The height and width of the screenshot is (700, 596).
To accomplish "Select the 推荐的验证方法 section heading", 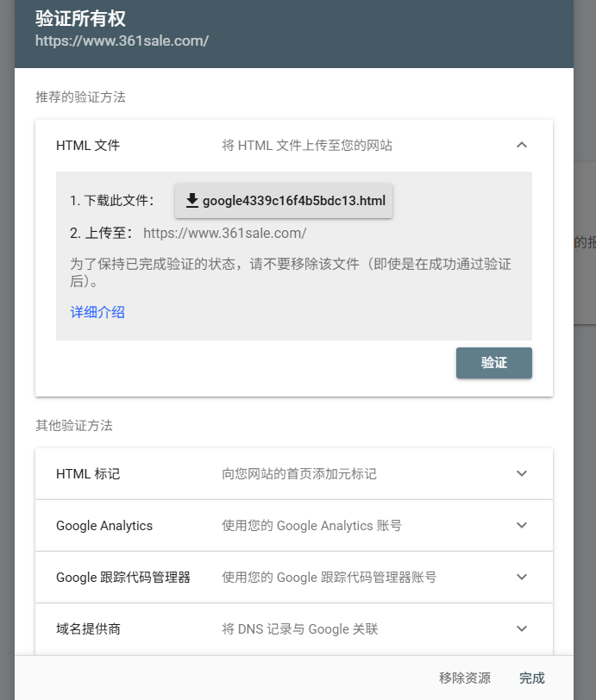I will pyautogui.click(x=78, y=97).
